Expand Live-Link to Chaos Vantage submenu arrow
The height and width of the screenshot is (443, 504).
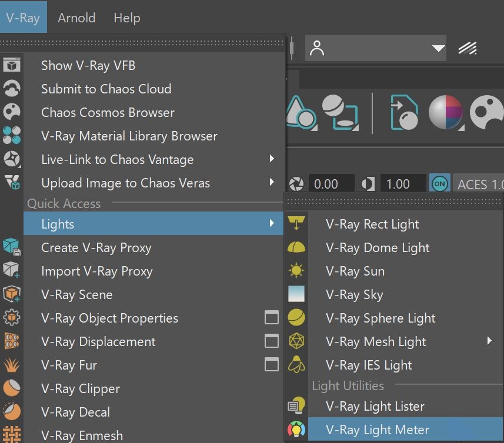point(272,159)
